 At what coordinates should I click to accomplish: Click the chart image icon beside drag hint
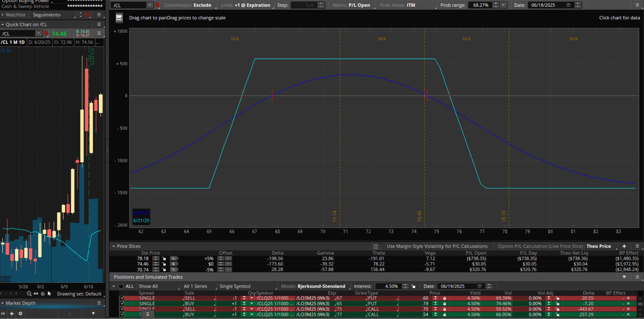coord(119,18)
